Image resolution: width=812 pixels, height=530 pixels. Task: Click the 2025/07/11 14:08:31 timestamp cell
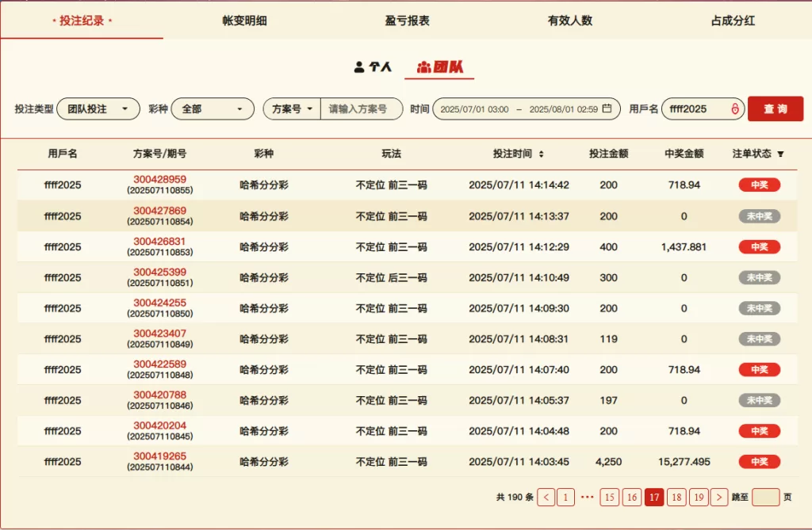click(519, 339)
